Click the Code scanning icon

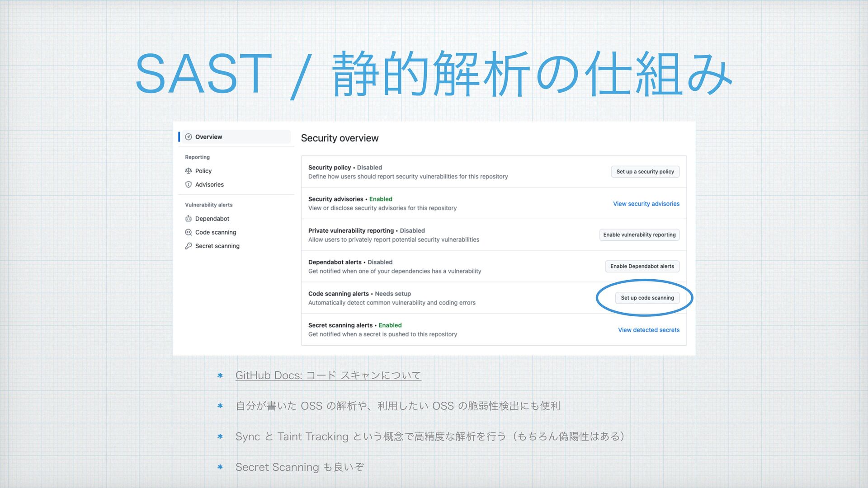(189, 232)
